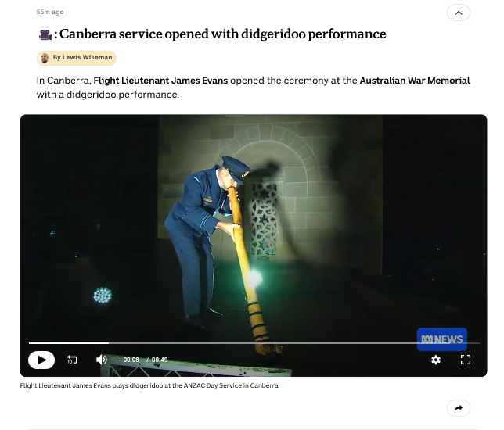Click Lewis Wiseman's avatar photo

[x=45, y=58]
